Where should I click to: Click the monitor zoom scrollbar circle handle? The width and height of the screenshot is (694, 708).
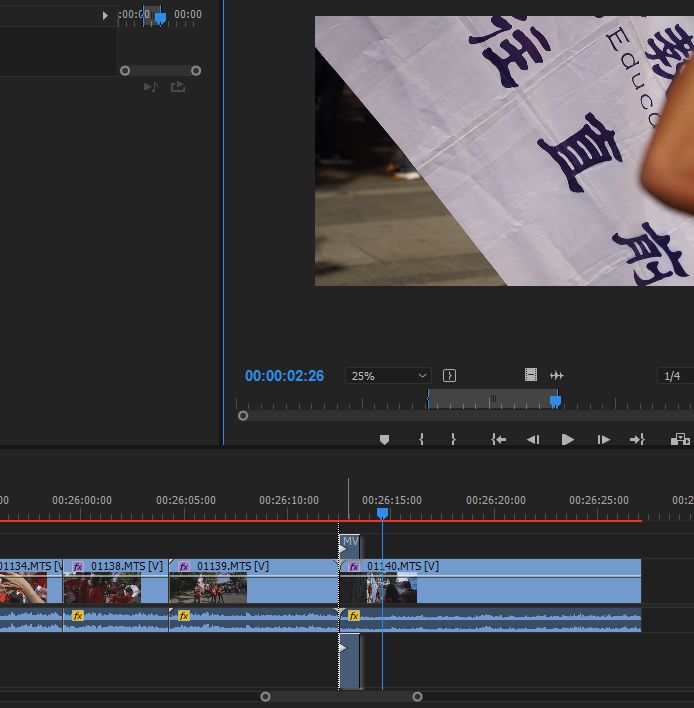click(x=243, y=415)
